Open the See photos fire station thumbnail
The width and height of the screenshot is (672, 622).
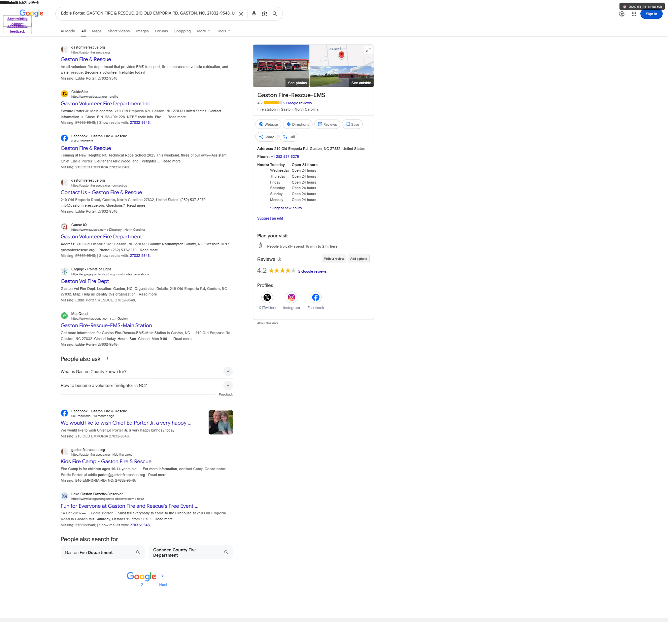281,66
